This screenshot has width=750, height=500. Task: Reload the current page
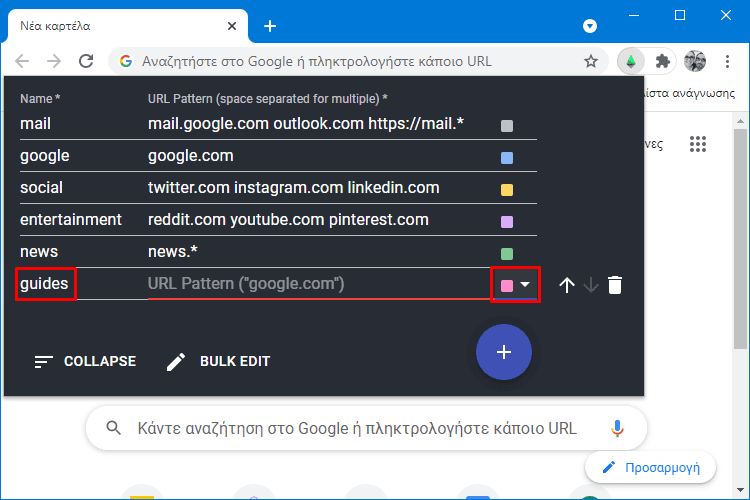coord(86,61)
